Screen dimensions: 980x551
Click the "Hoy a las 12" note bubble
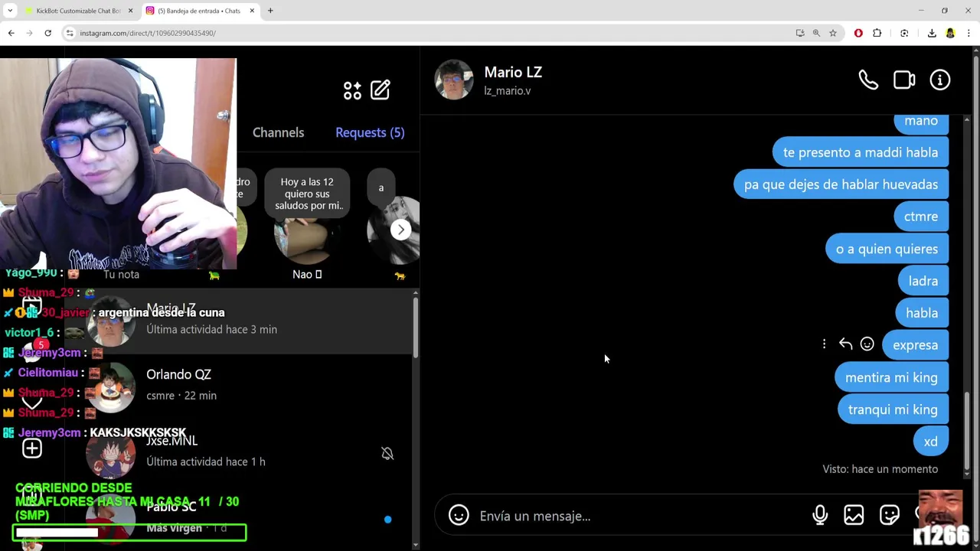pyautogui.click(x=307, y=194)
